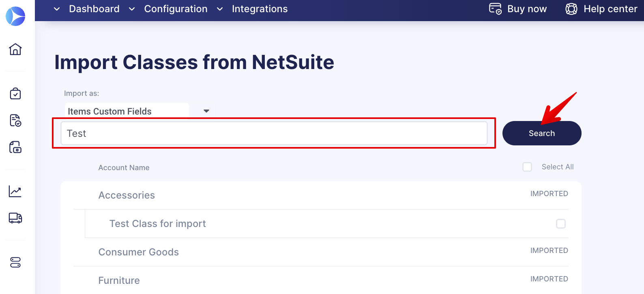This screenshot has width=644, height=294.
Task: Open the shopping bag checkmark sidebar icon
Action: pos(15,93)
